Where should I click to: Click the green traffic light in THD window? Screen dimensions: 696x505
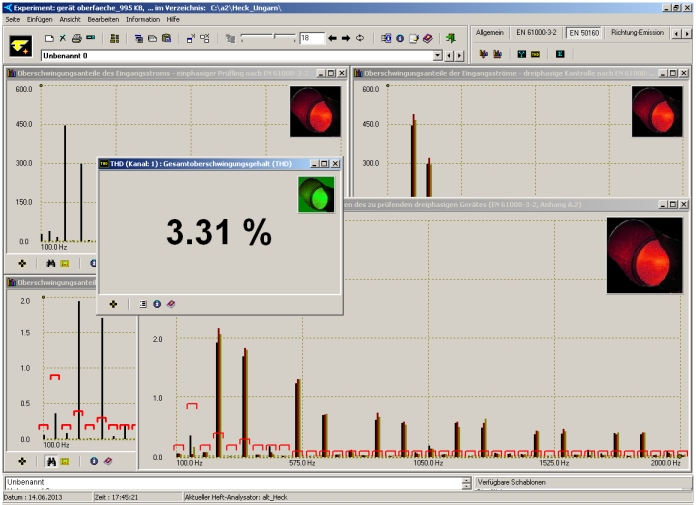[316, 194]
